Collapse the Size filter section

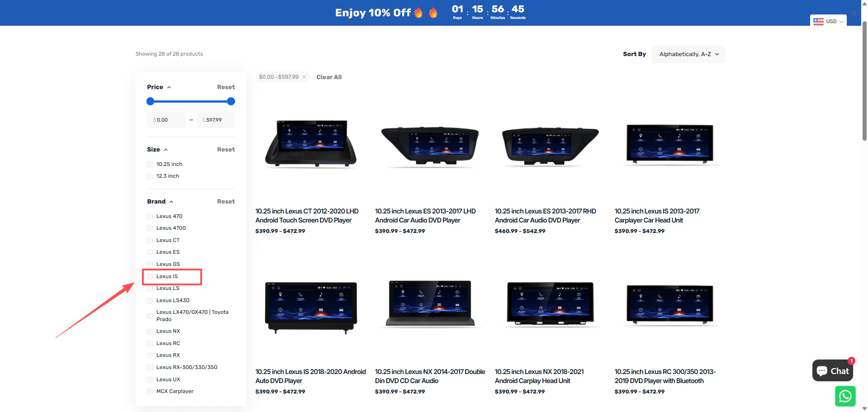[166, 150]
